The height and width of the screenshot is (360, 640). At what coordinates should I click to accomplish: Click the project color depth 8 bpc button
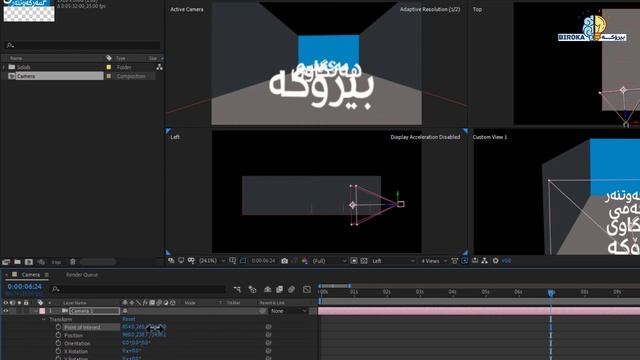(x=56, y=262)
